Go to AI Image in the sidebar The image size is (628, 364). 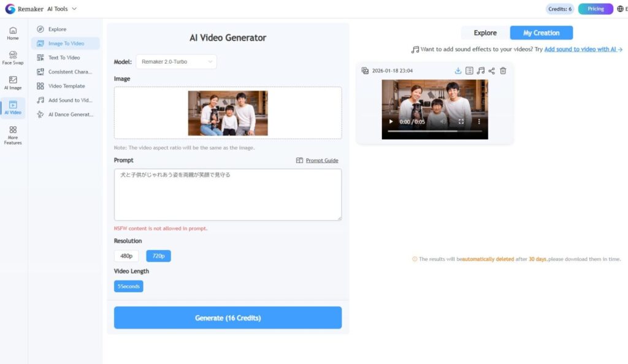[x=13, y=83]
